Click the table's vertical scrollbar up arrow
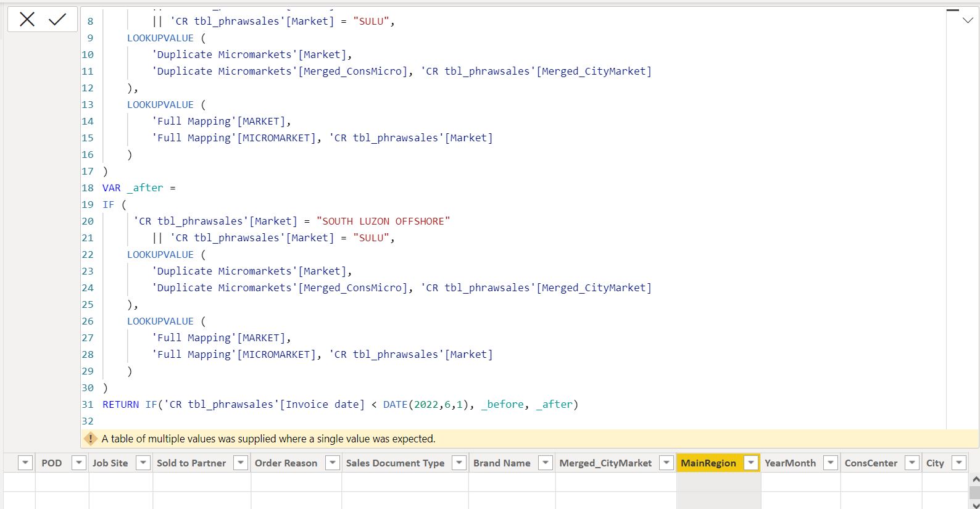Viewport: 980px width, 509px height. pos(975,479)
